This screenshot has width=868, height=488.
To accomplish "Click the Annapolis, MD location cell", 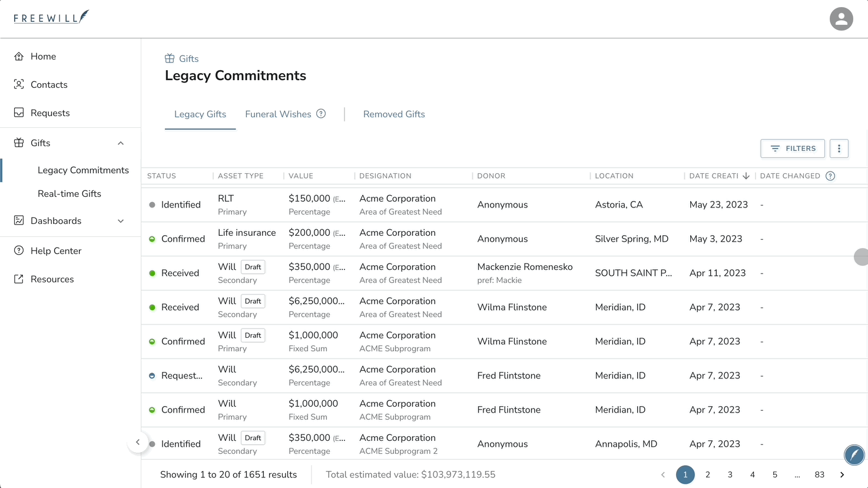I will pos(626,444).
